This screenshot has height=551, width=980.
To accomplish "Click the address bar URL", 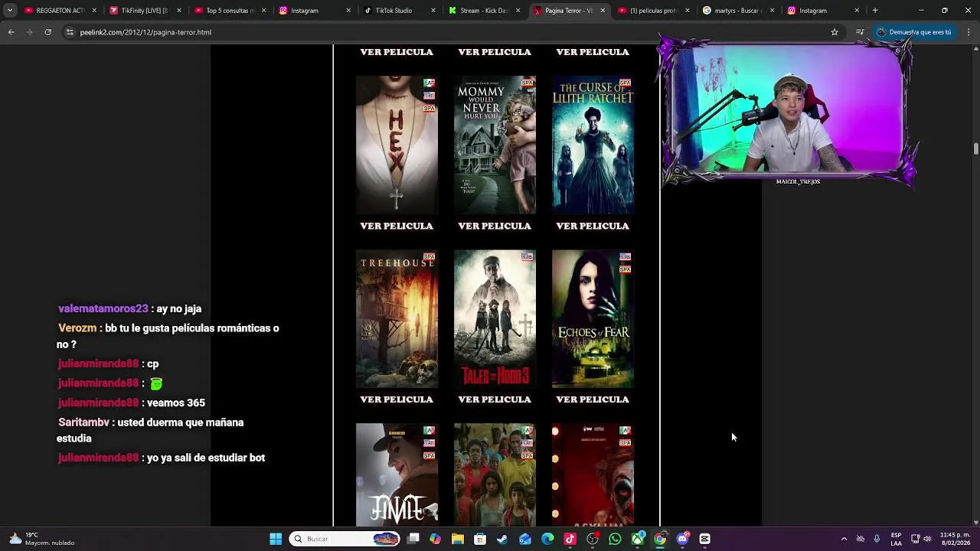I will click(145, 32).
